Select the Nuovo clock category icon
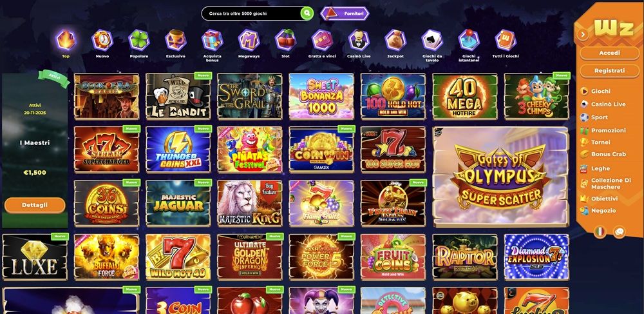This screenshot has width=644, height=314. [102, 40]
